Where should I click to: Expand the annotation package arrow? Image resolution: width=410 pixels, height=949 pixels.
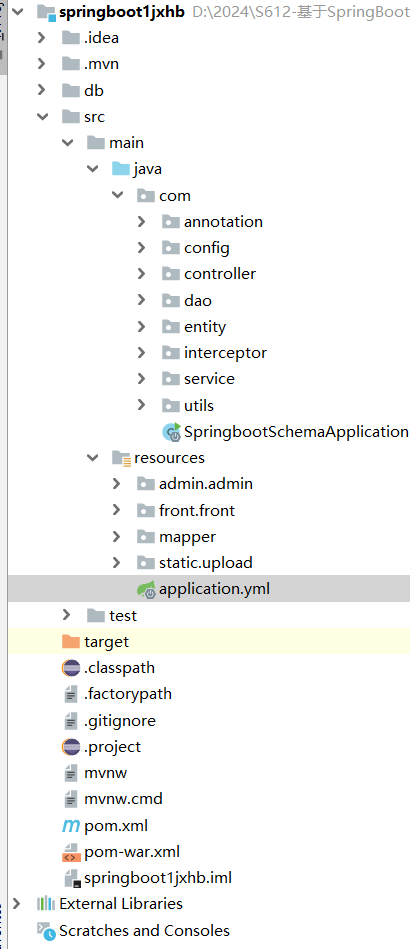click(141, 222)
